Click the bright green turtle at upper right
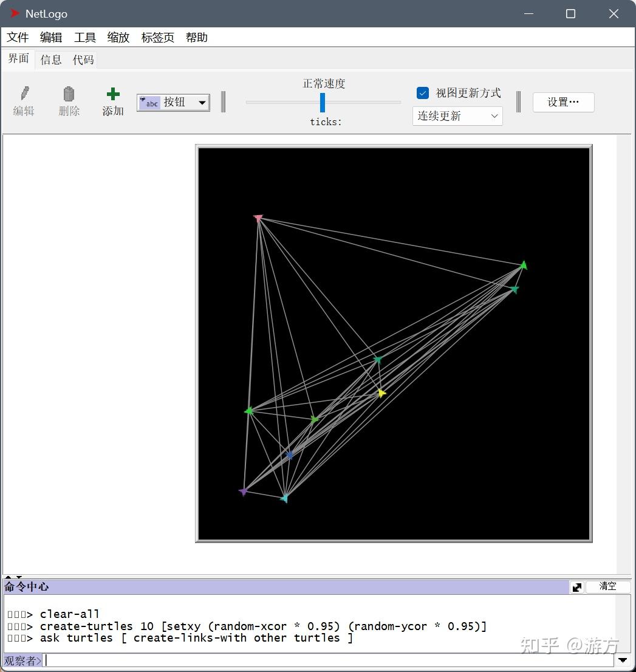Image resolution: width=636 pixels, height=672 pixels. (x=523, y=266)
